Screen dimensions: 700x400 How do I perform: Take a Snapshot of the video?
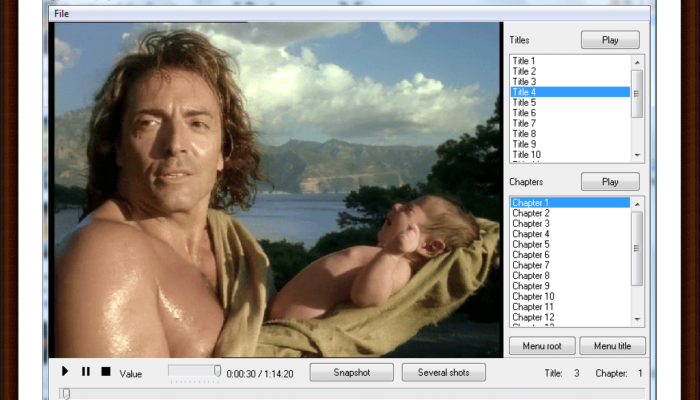click(351, 372)
